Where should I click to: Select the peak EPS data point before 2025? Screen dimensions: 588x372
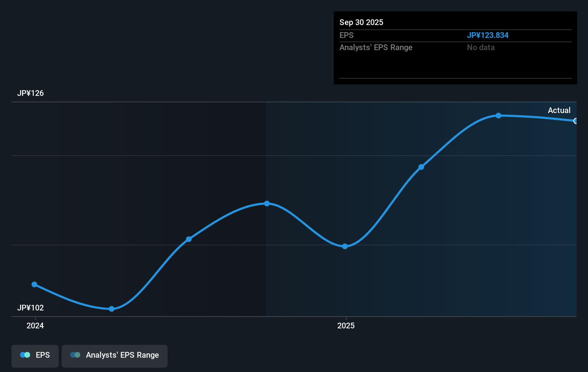coord(267,204)
